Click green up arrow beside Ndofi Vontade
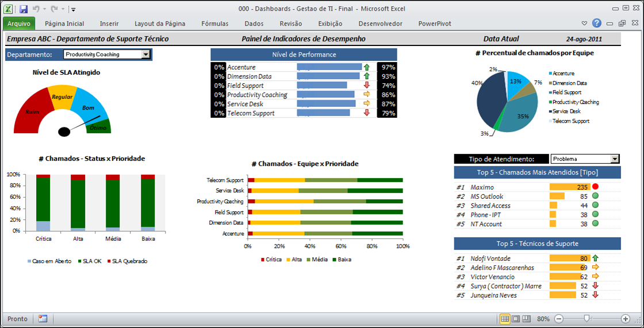The image size is (644, 328). coord(596,258)
